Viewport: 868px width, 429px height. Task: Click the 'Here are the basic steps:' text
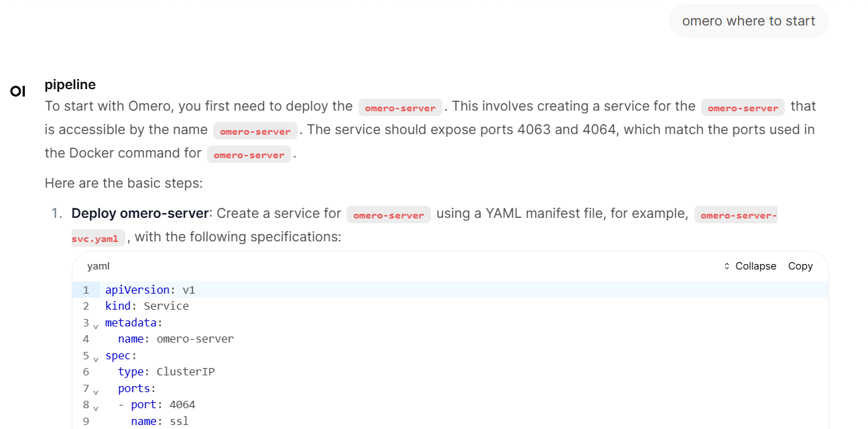click(123, 183)
